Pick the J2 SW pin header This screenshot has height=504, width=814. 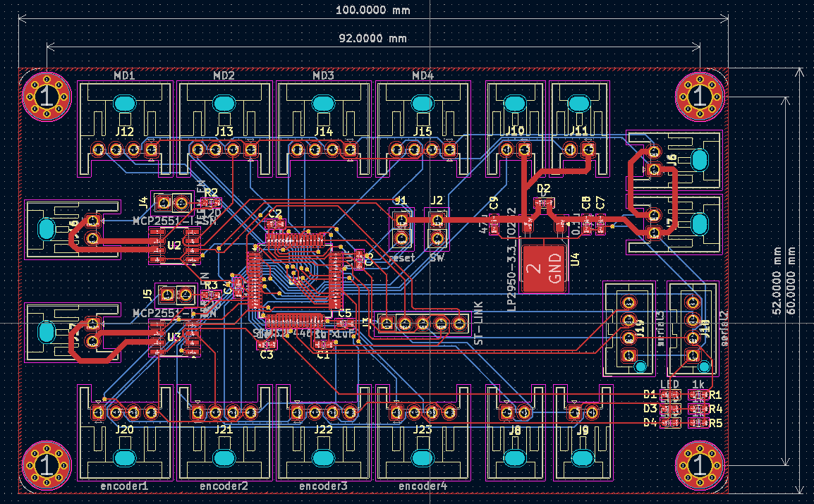[x=437, y=229]
